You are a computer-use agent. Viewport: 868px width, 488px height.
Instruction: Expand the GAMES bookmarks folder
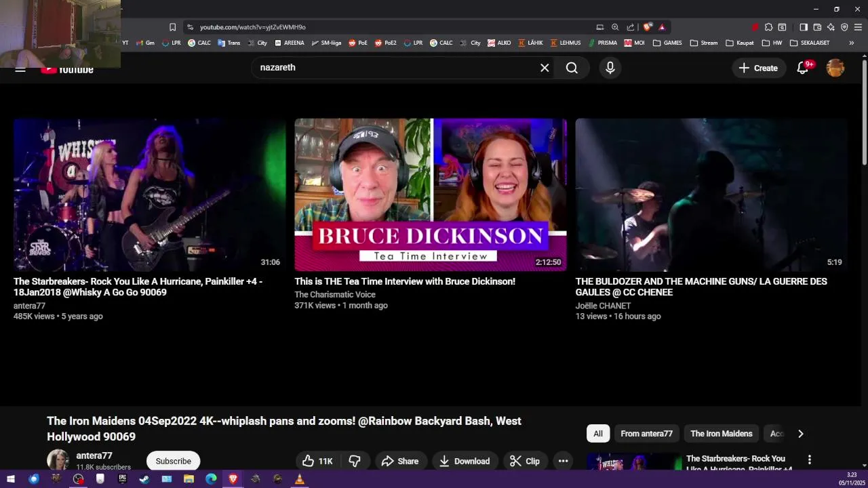pos(667,43)
